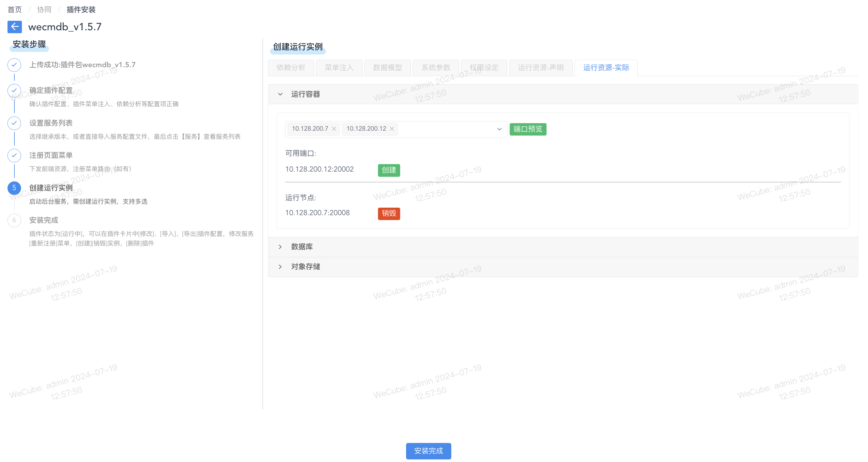Image resolution: width=868 pixels, height=462 pixels.
Task: Switch to the 系统参数 tab
Action: coord(436,68)
